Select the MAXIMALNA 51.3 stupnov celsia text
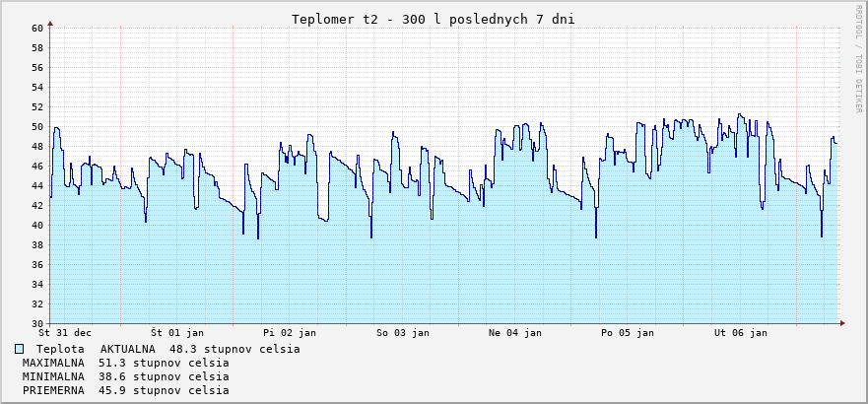 coord(125,363)
